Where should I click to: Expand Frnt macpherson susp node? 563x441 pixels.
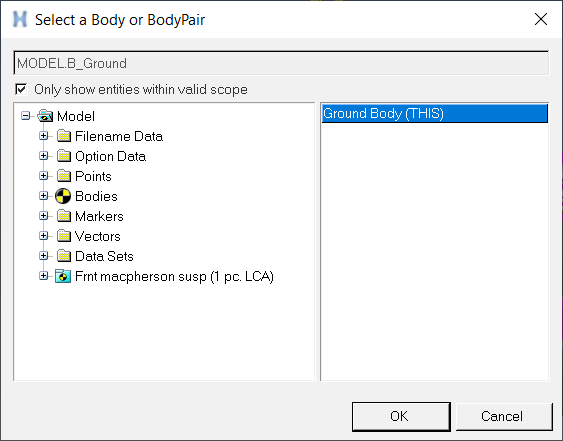(x=43, y=276)
